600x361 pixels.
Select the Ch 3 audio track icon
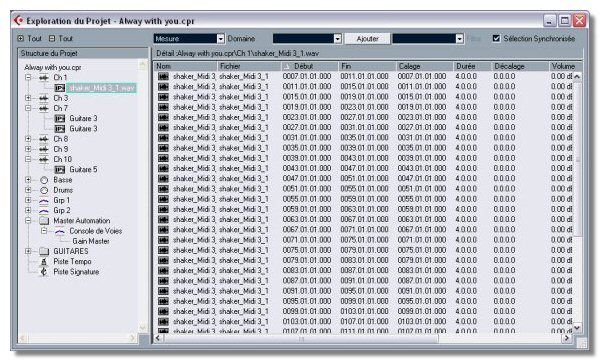tap(44, 98)
